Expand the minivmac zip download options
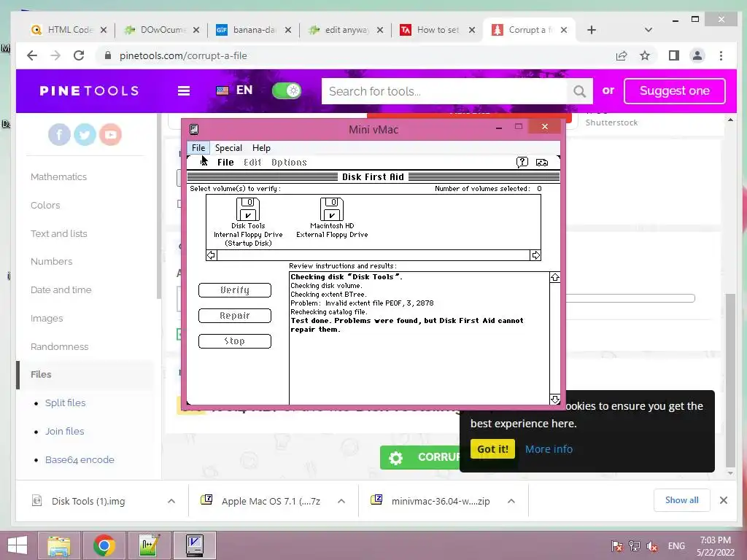 511,501
